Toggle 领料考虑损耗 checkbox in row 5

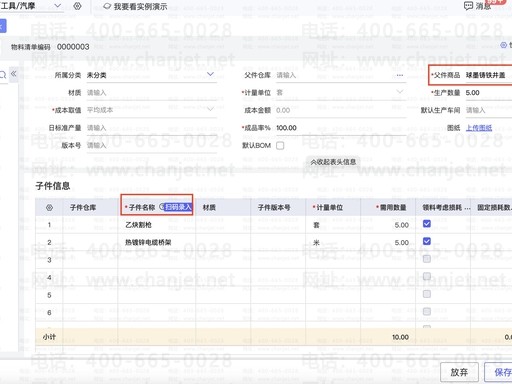tap(427, 294)
